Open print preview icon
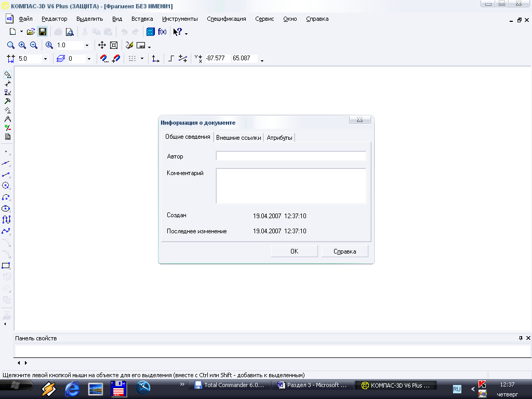The image size is (532, 399). [70, 32]
